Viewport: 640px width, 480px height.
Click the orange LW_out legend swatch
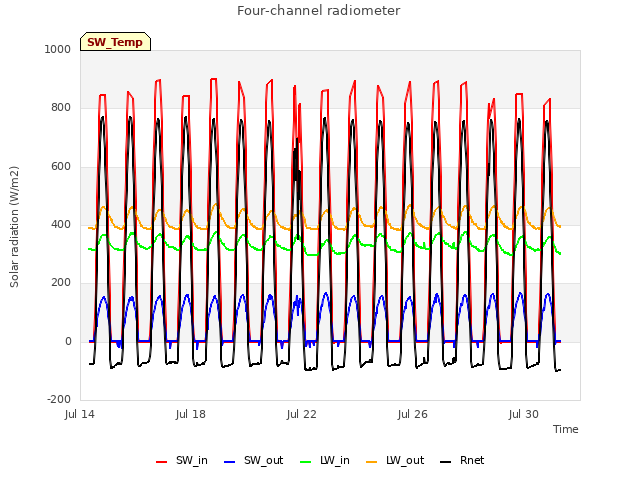tap(372, 462)
